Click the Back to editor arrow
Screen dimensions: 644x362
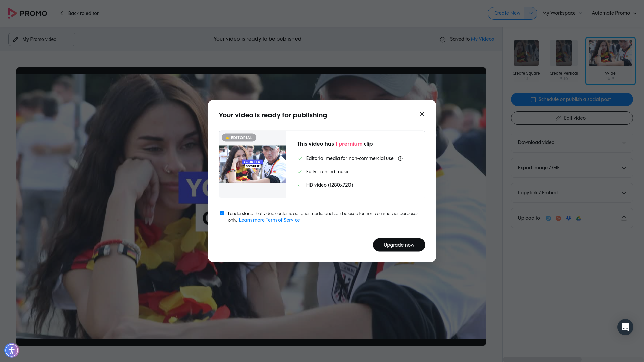point(62,13)
